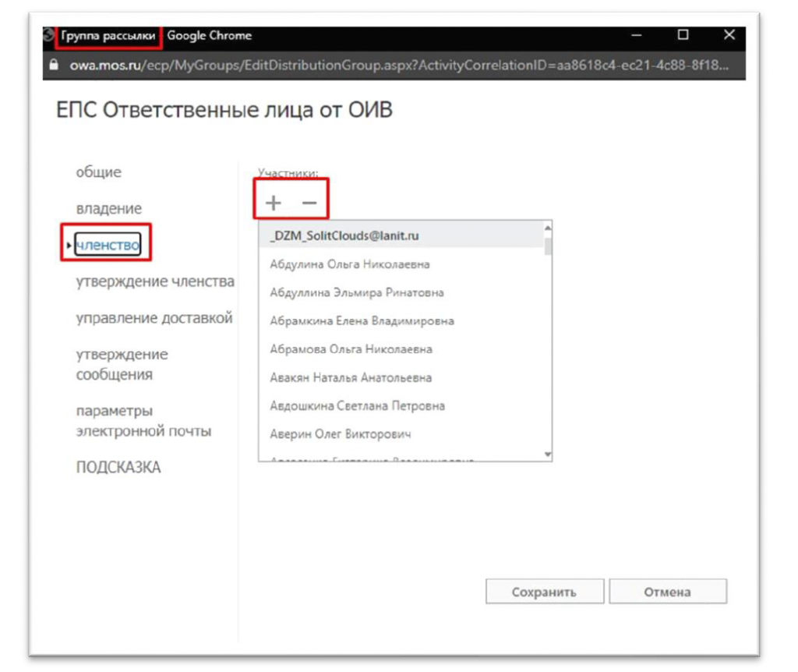Select Абдулина Ольга Николаевна in list

coord(349,264)
